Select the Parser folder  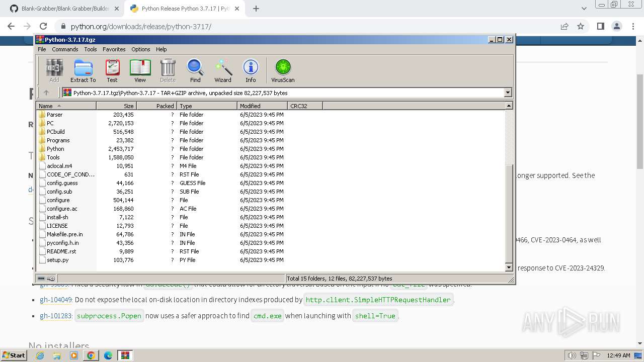(54, 115)
